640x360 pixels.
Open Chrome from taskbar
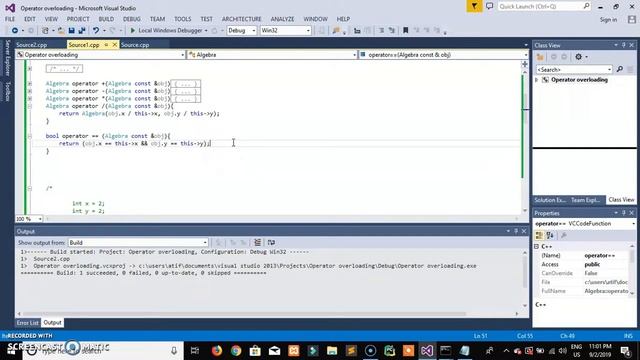(236, 351)
